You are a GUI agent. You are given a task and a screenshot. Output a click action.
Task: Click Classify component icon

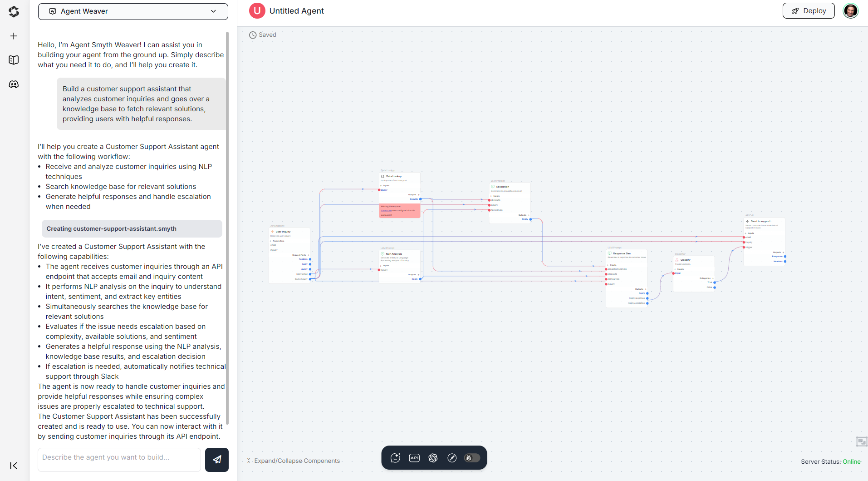pyautogui.click(x=677, y=260)
